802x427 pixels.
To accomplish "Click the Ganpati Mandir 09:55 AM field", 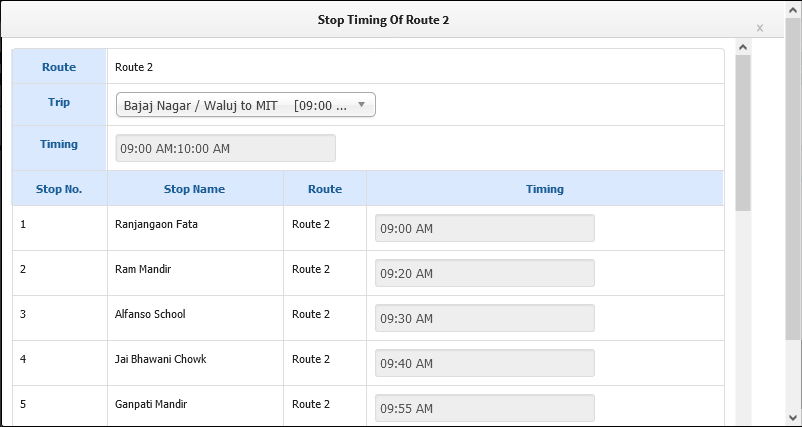I will [x=484, y=408].
